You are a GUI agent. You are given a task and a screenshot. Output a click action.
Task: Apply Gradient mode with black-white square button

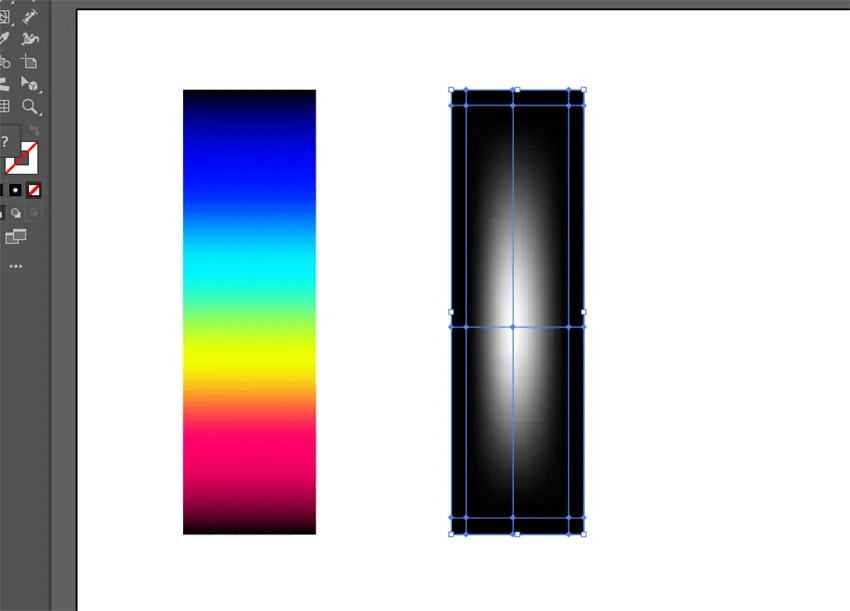point(15,190)
